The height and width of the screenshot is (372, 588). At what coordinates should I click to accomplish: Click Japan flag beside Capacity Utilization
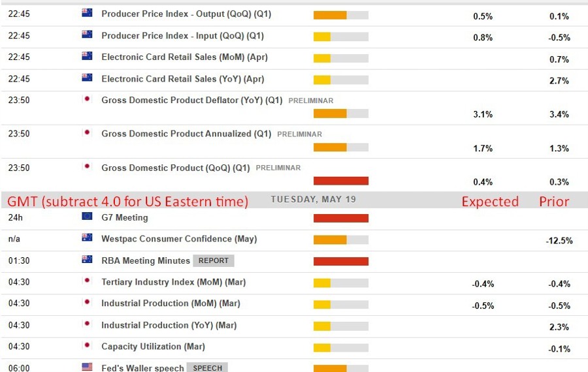coord(87,345)
